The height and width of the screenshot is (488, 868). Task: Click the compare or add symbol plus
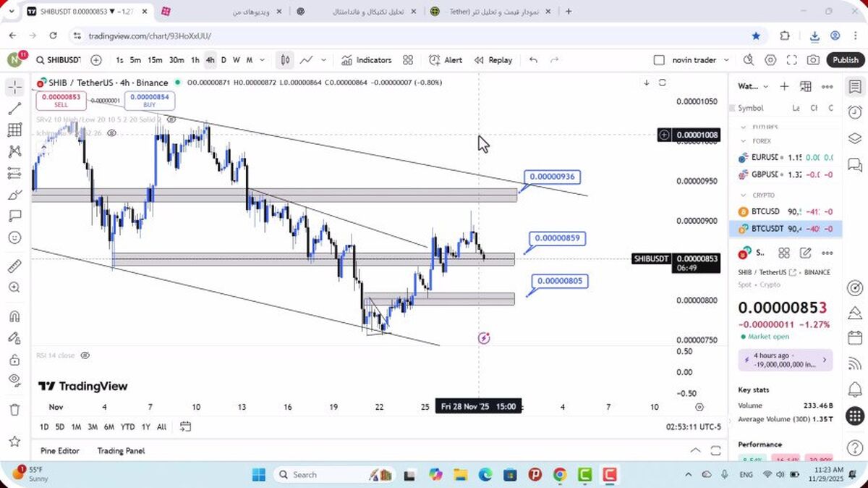click(x=96, y=60)
